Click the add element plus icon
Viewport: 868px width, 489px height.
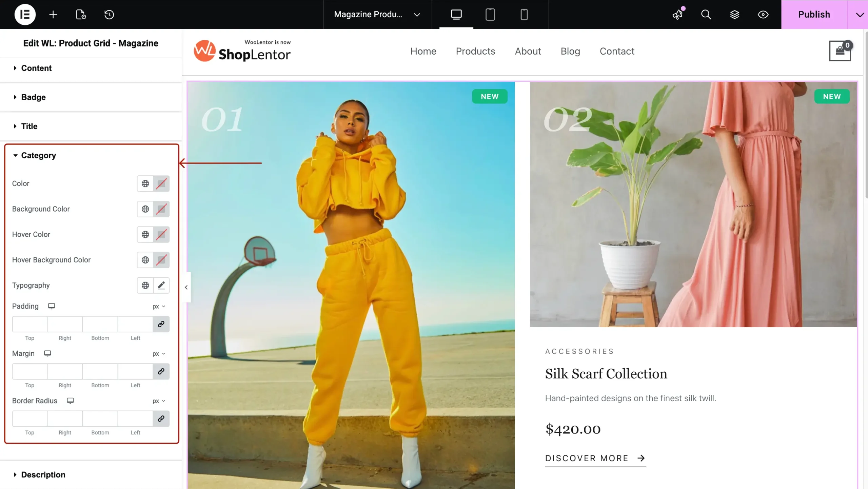[53, 14]
